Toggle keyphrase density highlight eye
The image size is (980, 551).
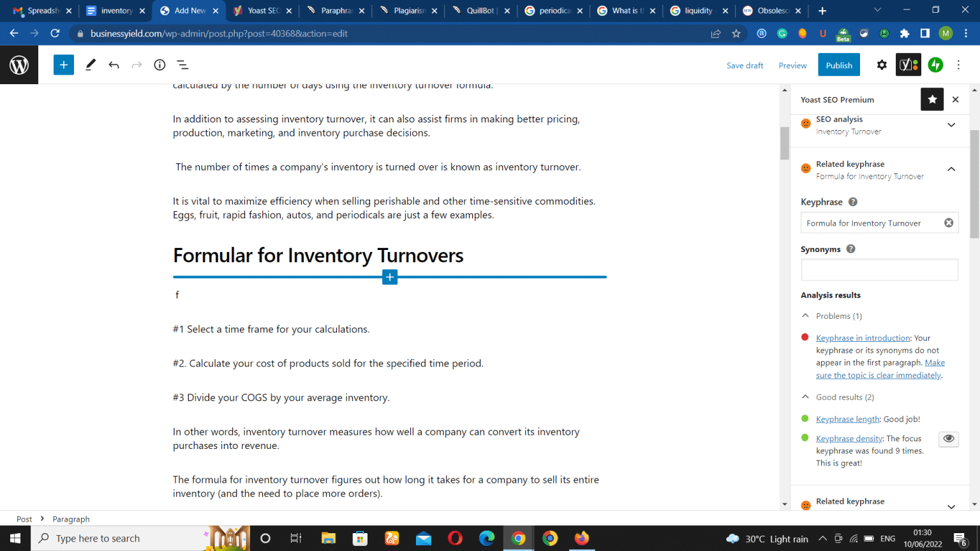[x=949, y=439]
